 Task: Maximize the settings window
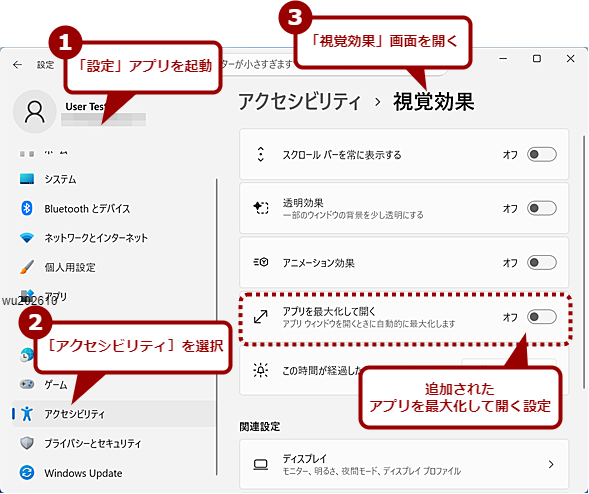[537, 59]
